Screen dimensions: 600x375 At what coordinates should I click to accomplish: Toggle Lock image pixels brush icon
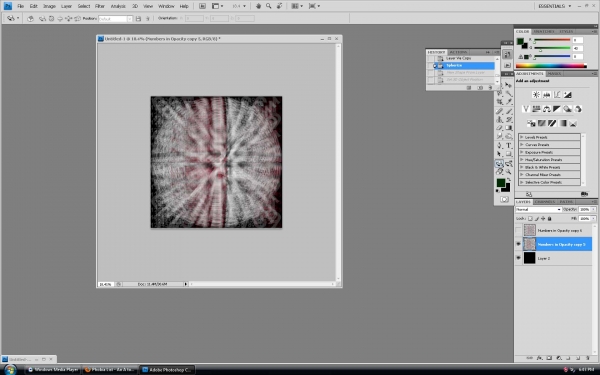537,218
